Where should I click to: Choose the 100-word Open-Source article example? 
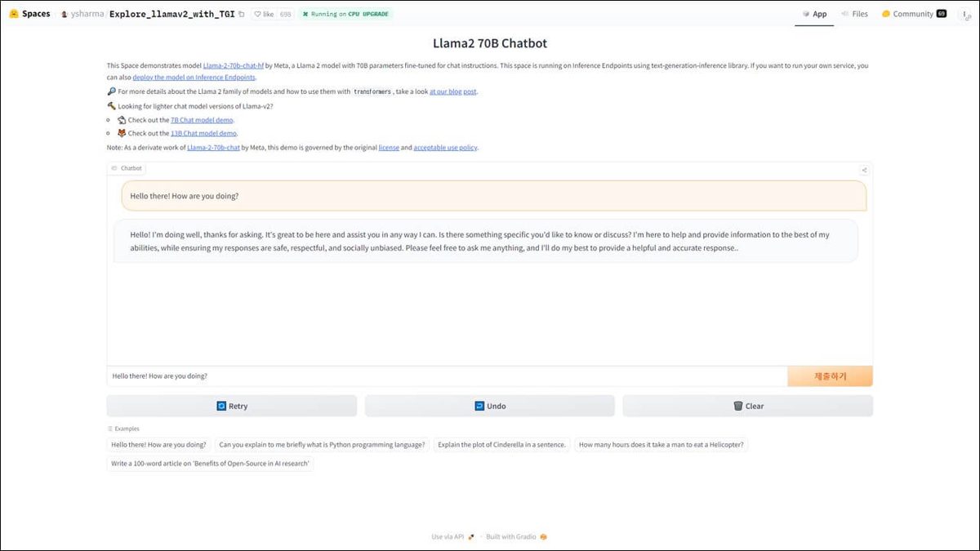(210, 464)
